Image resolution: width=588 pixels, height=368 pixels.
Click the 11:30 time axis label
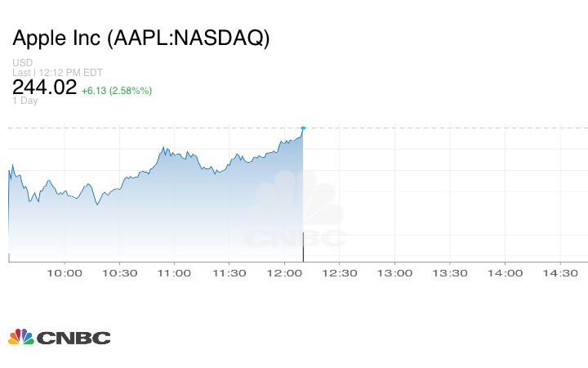pos(229,273)
